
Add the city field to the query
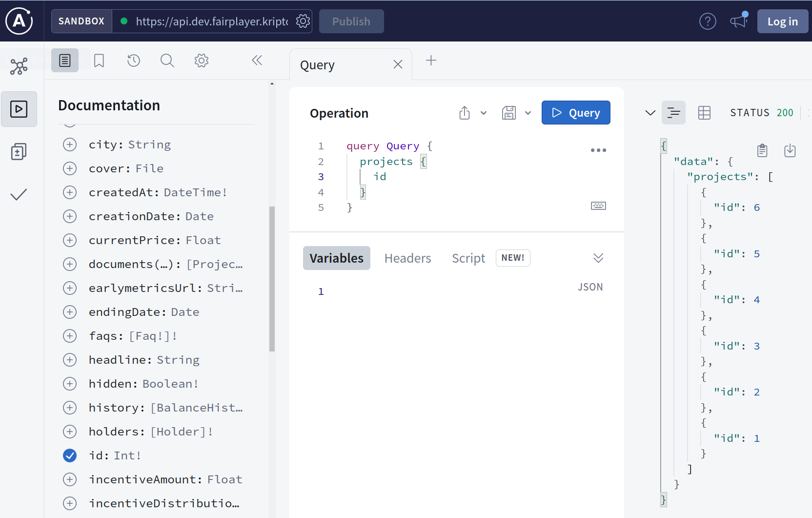pyautogui.click(x=70, y=145)
